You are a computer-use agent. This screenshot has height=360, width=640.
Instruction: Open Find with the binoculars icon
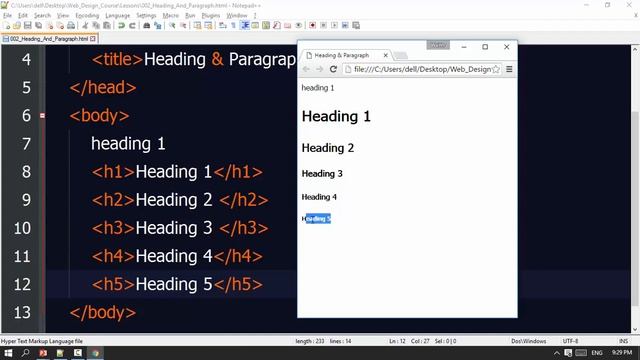click(147, 25)
